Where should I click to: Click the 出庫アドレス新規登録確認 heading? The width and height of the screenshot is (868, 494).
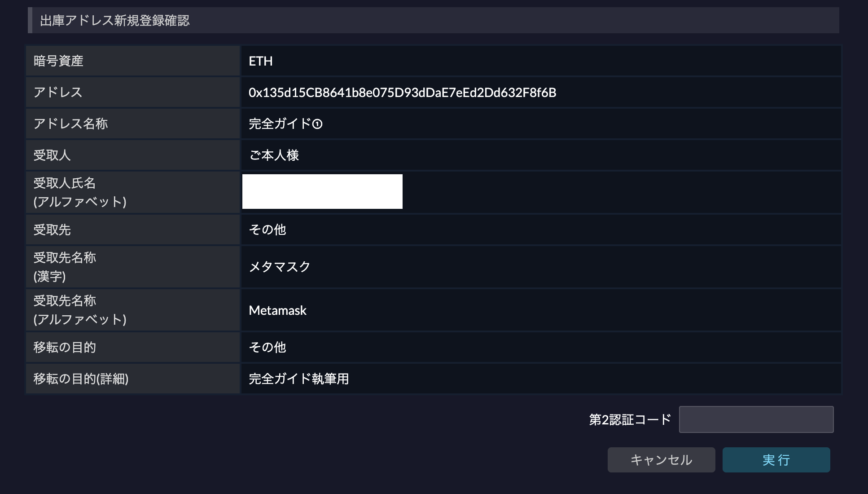tap(115, 21)
